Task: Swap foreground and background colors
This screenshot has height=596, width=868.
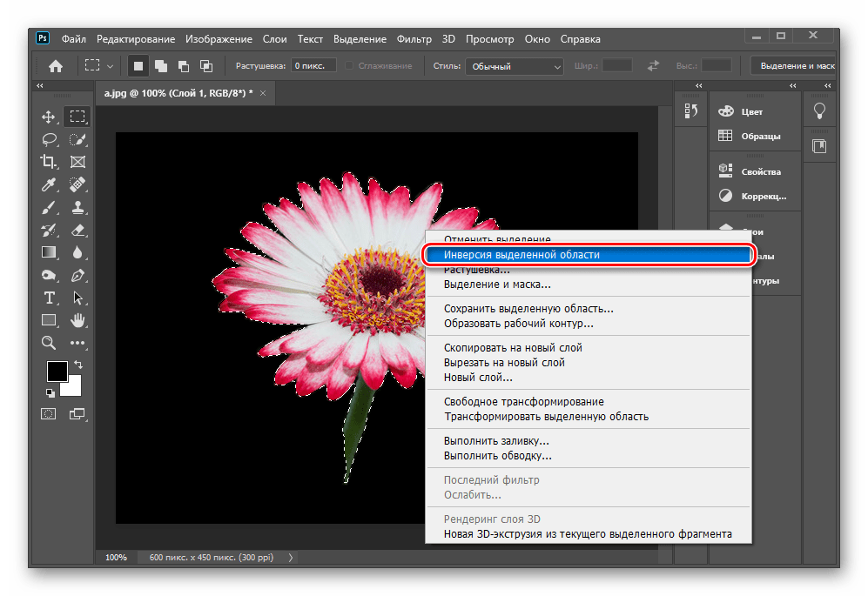Action: point(79,364)
